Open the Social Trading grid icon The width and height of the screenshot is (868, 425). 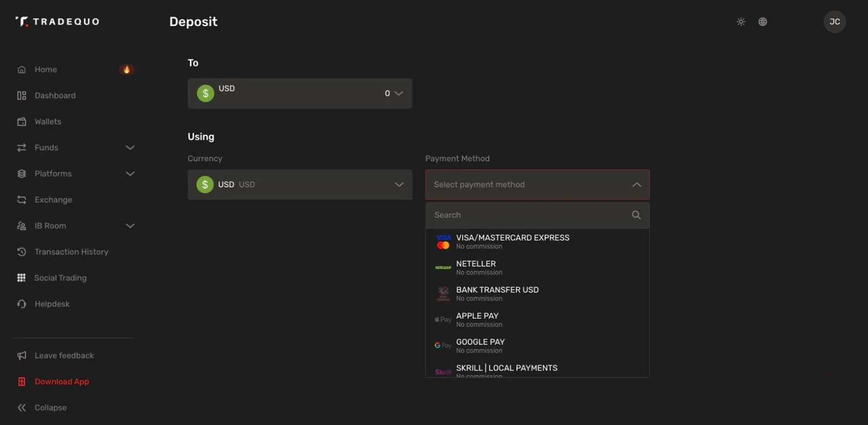pyautogui.click(x=21, y=278)
